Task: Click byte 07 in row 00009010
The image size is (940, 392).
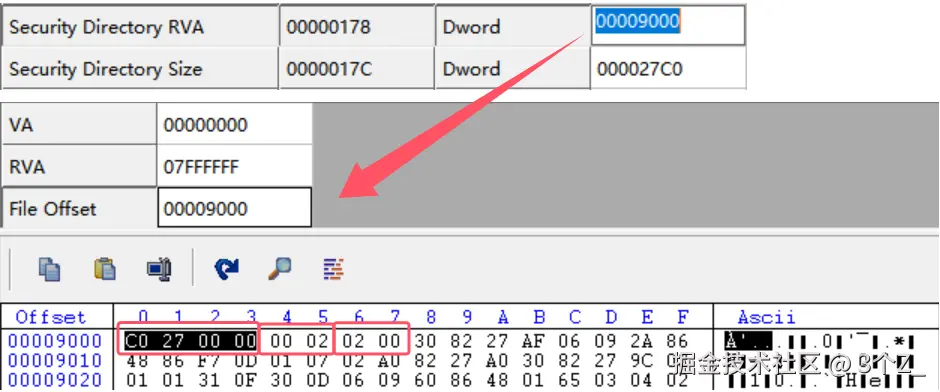Action: pyautogui.click(x=317, y=360)
